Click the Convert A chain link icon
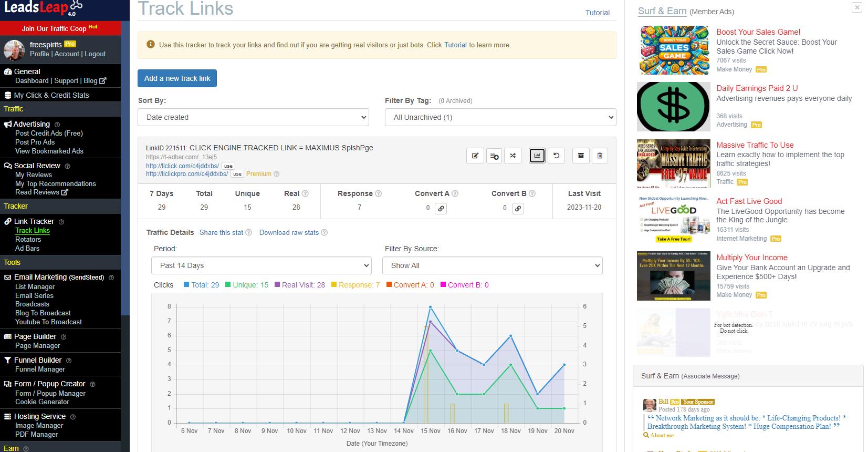Viewport: 868px width, 452px height. click(x=441, y=209)
